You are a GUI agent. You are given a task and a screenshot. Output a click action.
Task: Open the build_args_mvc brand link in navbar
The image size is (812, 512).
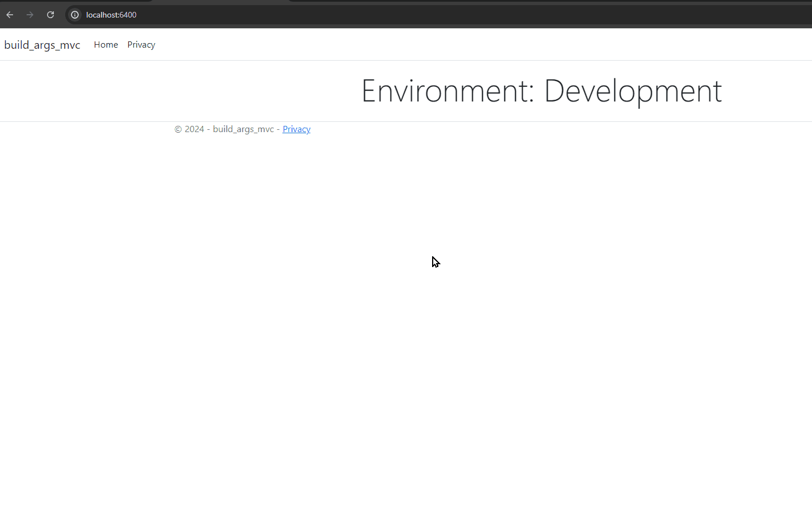tap(42, 45)
